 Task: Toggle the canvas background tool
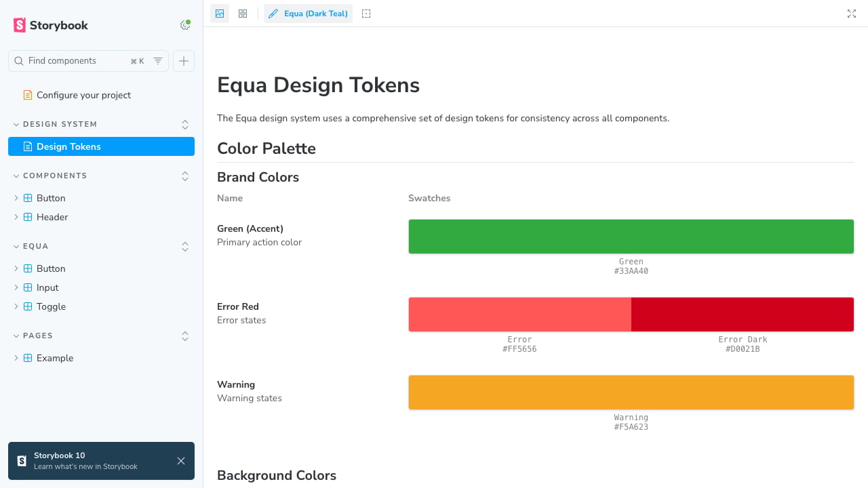click(x=220, y=14)
